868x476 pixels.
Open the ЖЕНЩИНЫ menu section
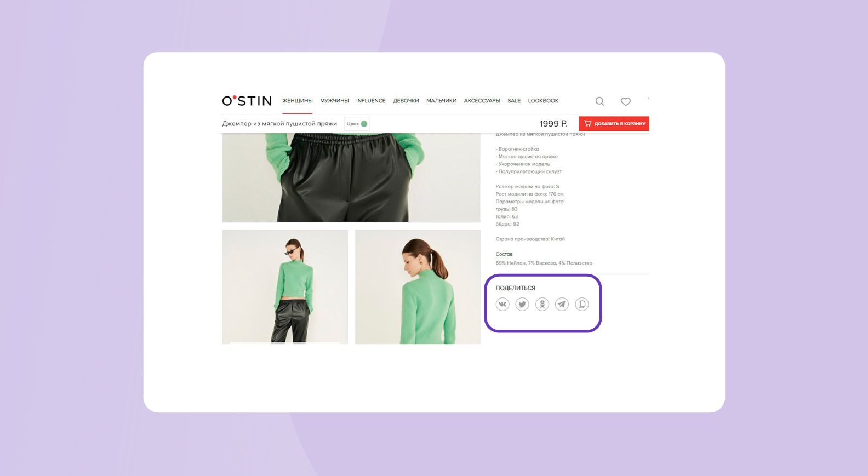298,101
